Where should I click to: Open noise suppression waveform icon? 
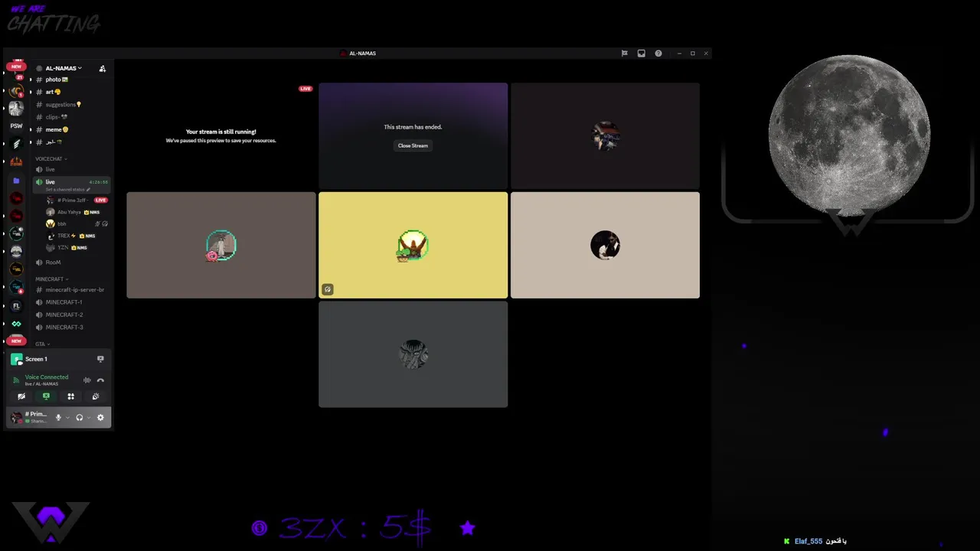tap(87, 380)
